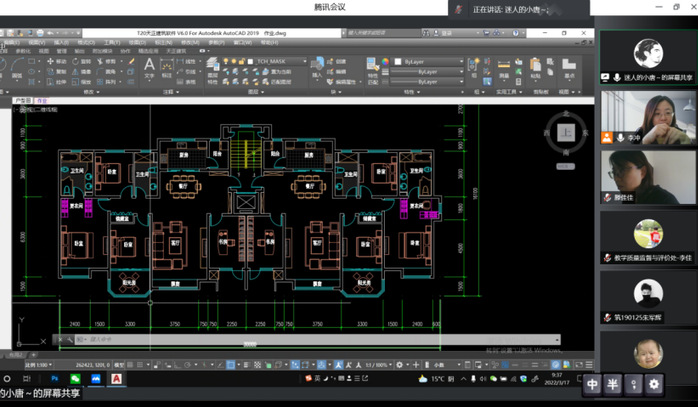Click the Paste clipboard icon in ribbon
698x407 pixels.
coord(536,65)
